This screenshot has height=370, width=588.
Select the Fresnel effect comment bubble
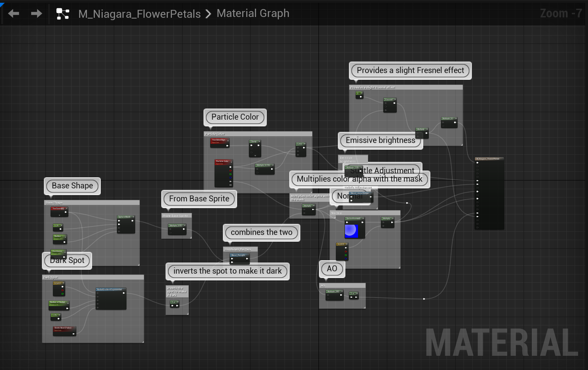pyautogui.click(x=411, y=70)
